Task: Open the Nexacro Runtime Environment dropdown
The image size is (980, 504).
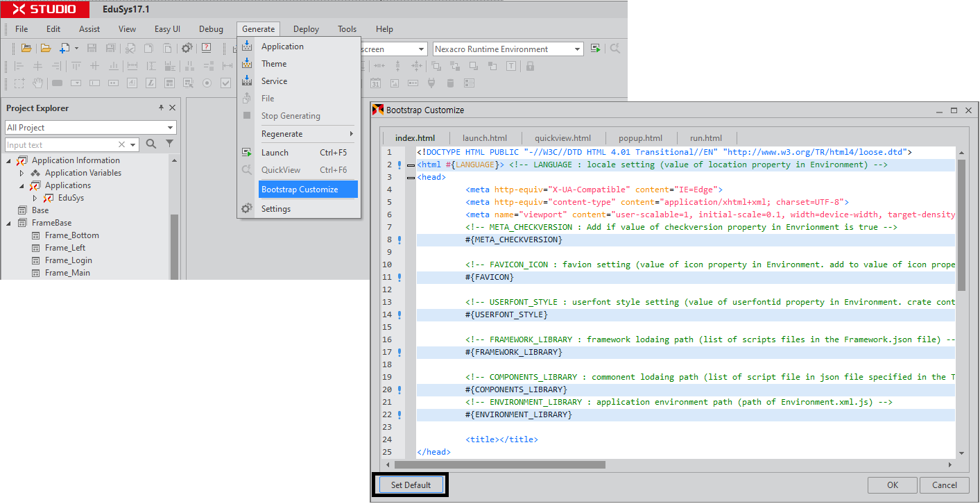Action: click(578, 49)
